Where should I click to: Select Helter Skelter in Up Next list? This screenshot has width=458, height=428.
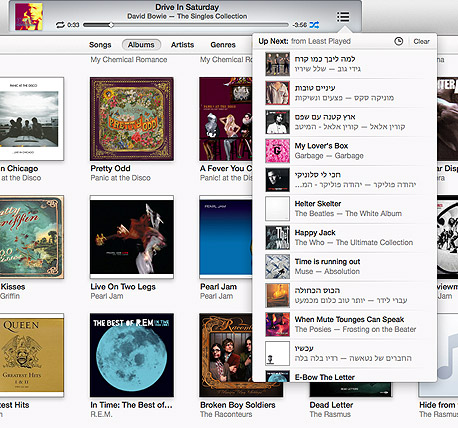point(344,209)
